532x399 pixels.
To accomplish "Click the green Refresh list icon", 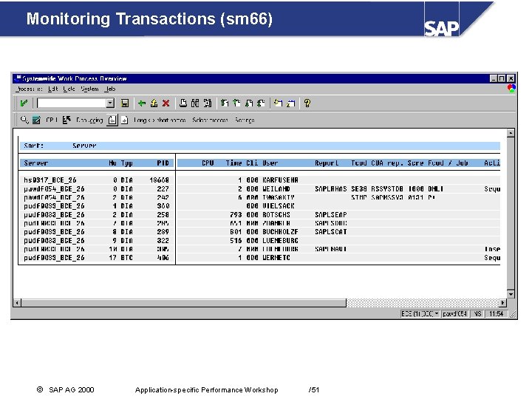I will point(36,120).
